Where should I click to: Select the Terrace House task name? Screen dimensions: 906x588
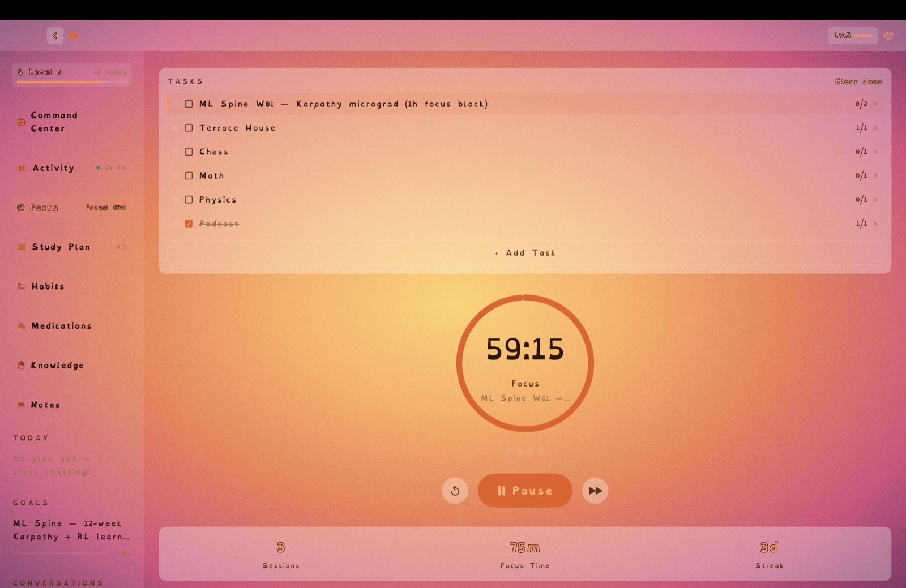pyautogui.click(x=237, y=128)
